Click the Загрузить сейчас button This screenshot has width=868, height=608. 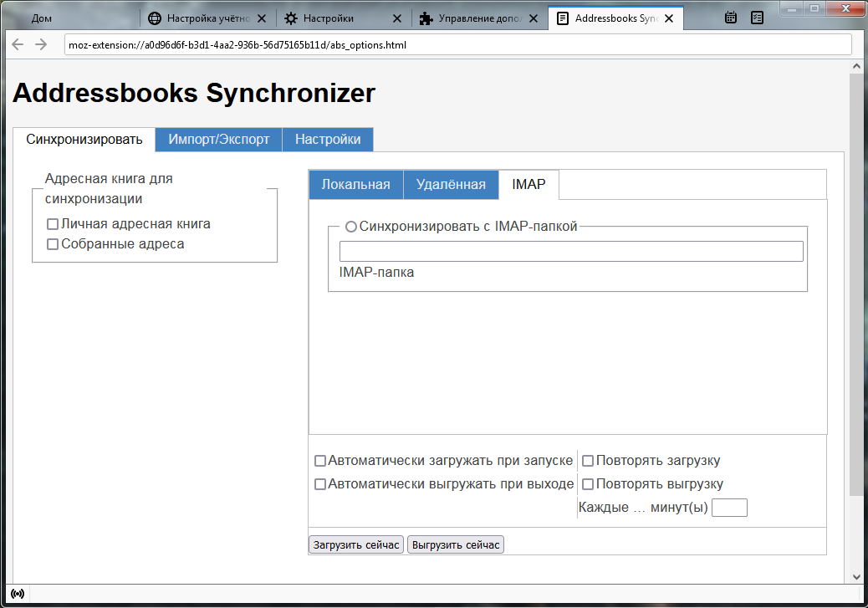[x=355, y=544]
